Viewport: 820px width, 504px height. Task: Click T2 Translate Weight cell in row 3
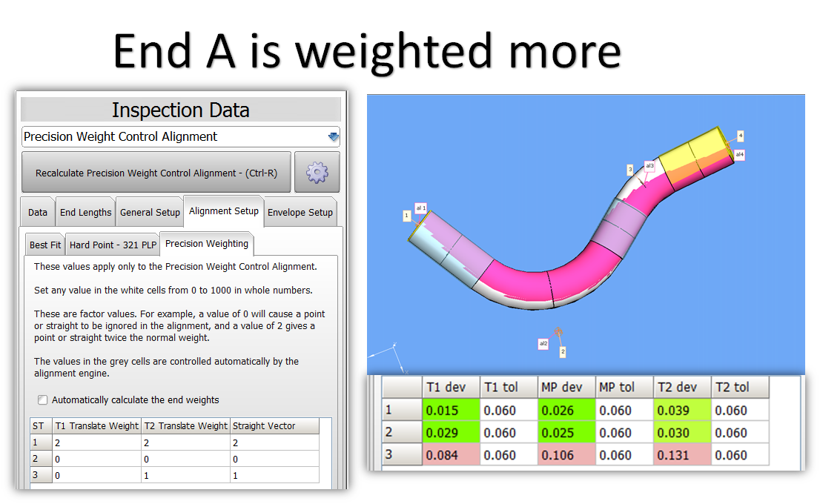tap(185, 475)
